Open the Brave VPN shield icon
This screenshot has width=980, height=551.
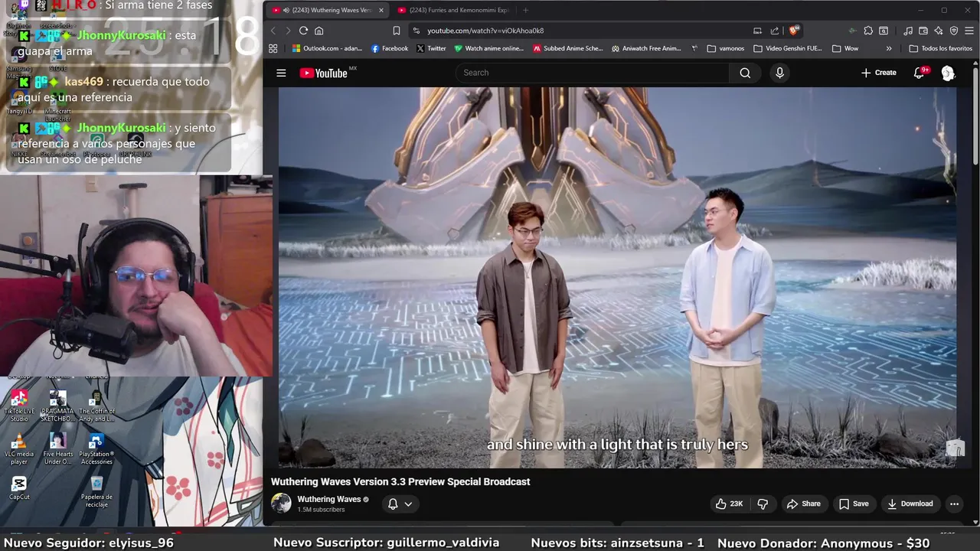[954, 31]
